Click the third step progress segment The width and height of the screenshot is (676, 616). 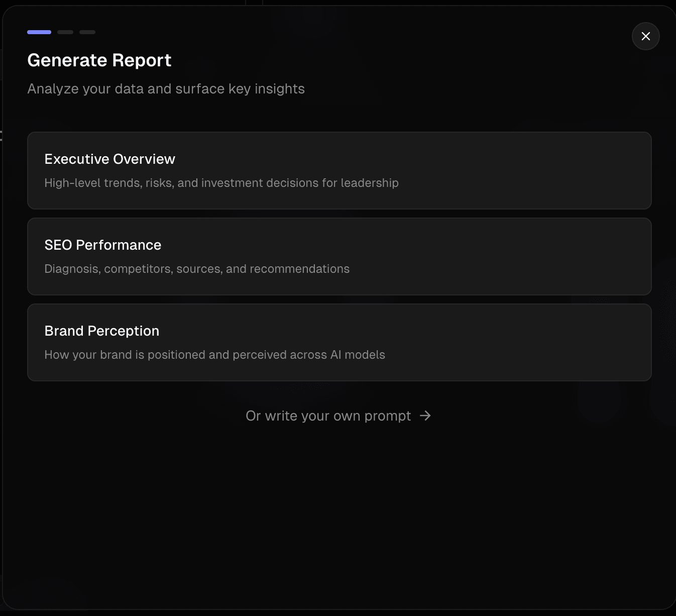click(x=87, y=32)
